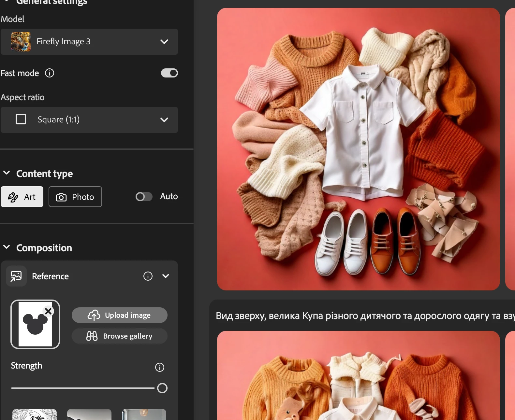Show Reference info tooltip
Image resolution: width=515 pixels, height=420 pixels.
pyautogui.click(x=148, y=276)
